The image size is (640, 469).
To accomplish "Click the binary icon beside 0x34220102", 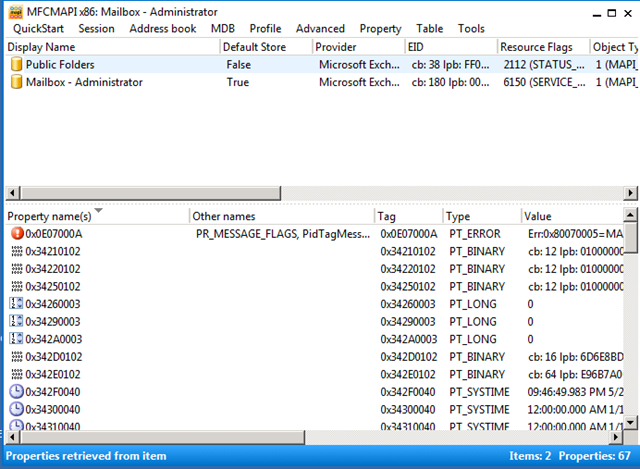I will [17, 269].
